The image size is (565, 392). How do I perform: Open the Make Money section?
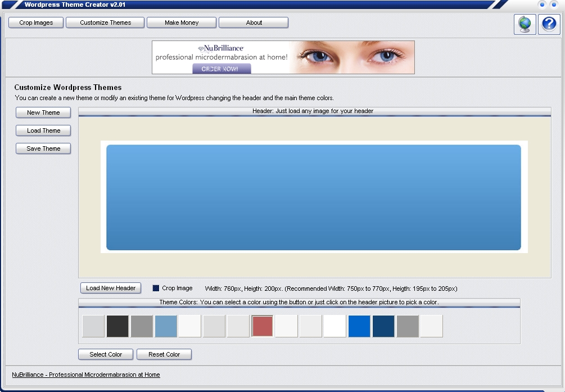tap(182, 22)
